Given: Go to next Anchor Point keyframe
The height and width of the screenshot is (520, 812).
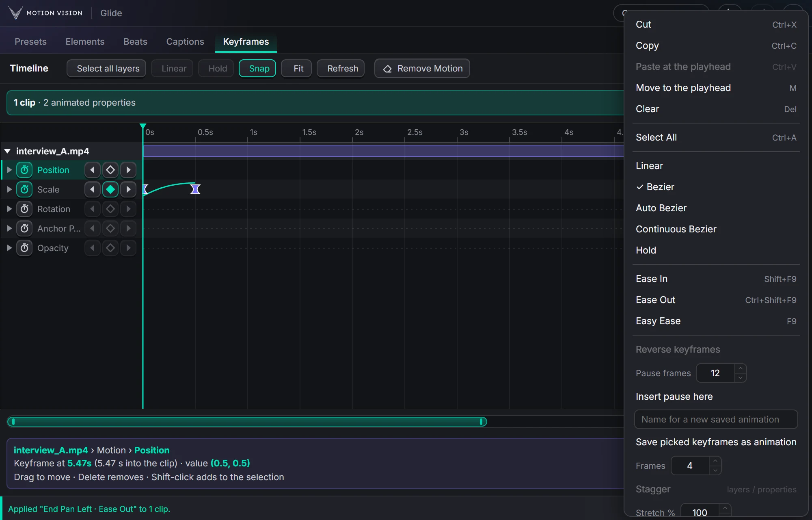Looking at the screenshot, I should click(x=128, y=228).
